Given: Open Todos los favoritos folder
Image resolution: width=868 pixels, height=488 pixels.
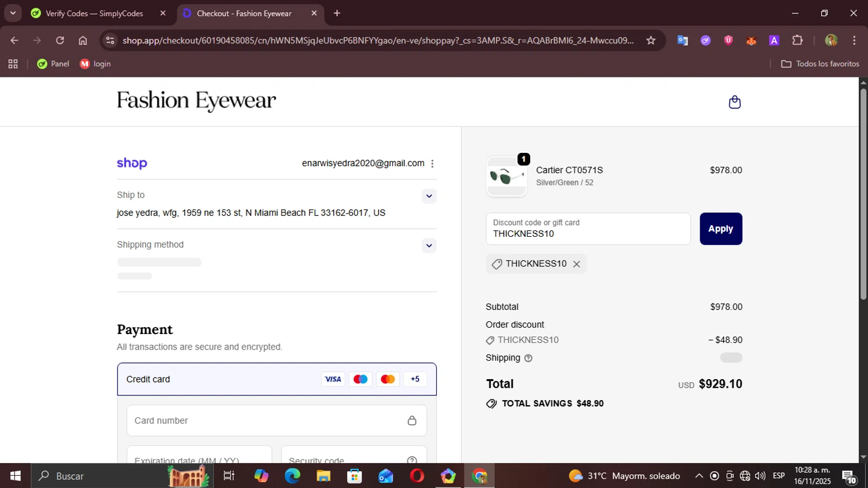Looking at the screenshot, I should (x=820, y=64).
